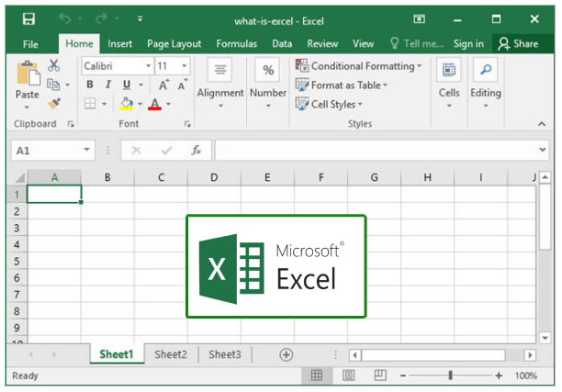Open the File tab
This screenshot has height=392, width=562.
tap(30, 44)
